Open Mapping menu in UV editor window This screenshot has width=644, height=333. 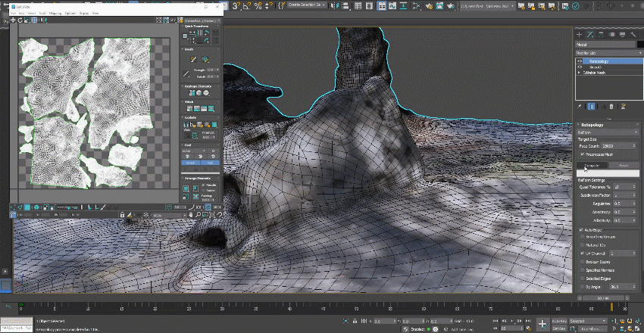pos(55,13)
